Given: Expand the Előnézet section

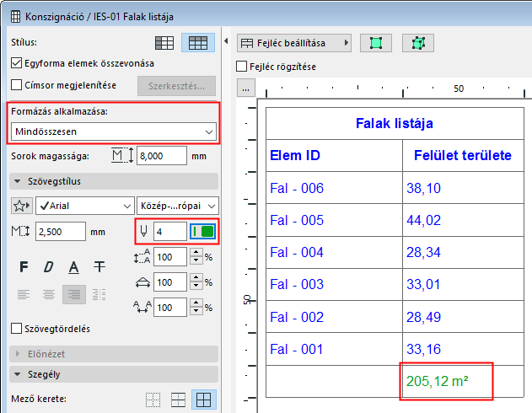Looking at the screenshot, I should (x=114, y=354).
